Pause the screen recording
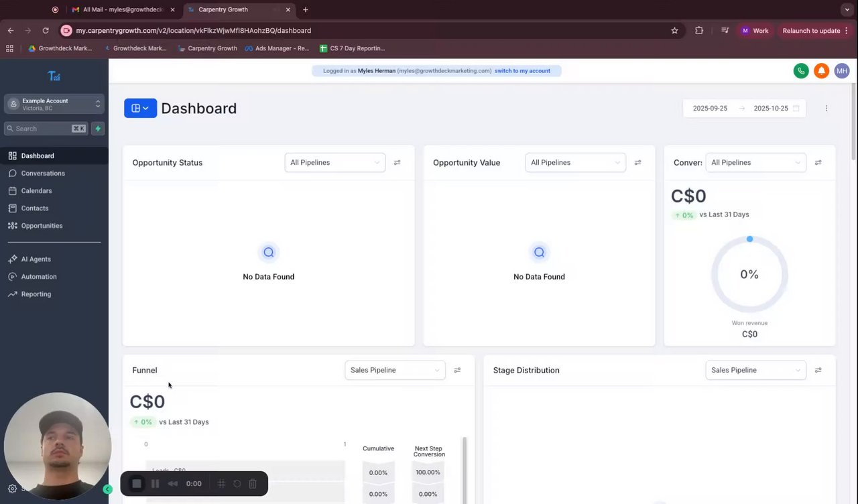The image size is (858, 504). click(155, 483)
